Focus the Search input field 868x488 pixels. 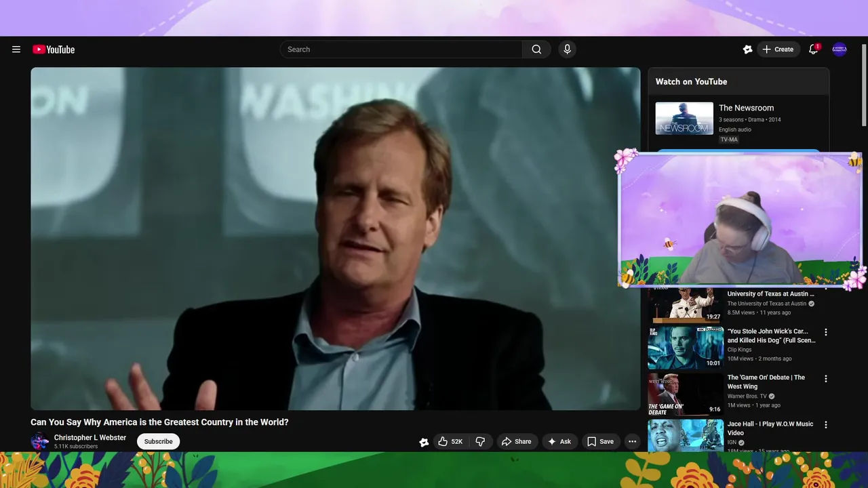point(401,49)
